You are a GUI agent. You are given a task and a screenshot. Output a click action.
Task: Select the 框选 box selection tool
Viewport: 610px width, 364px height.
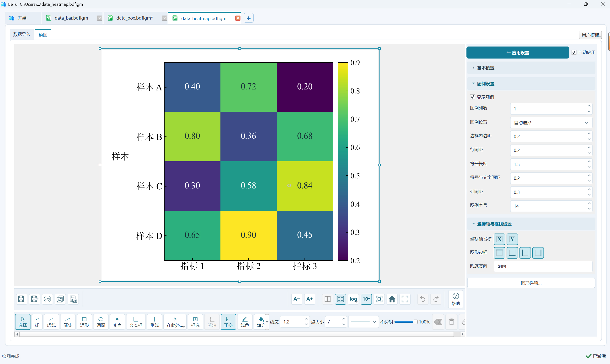(195, 322)
